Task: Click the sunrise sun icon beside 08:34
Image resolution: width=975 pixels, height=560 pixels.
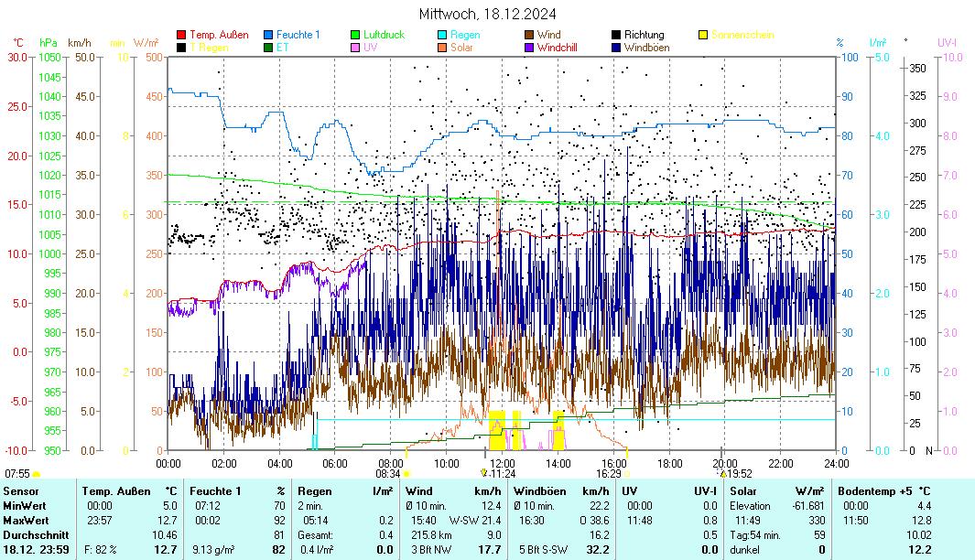Action: click(406, 474)
